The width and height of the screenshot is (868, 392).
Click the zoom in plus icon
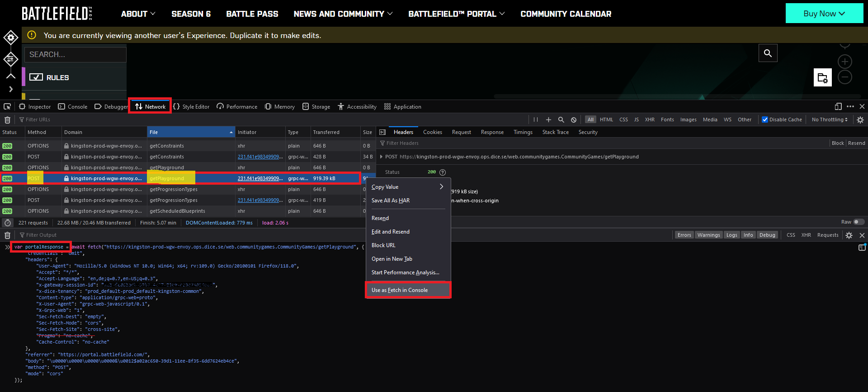pos(844,62)
